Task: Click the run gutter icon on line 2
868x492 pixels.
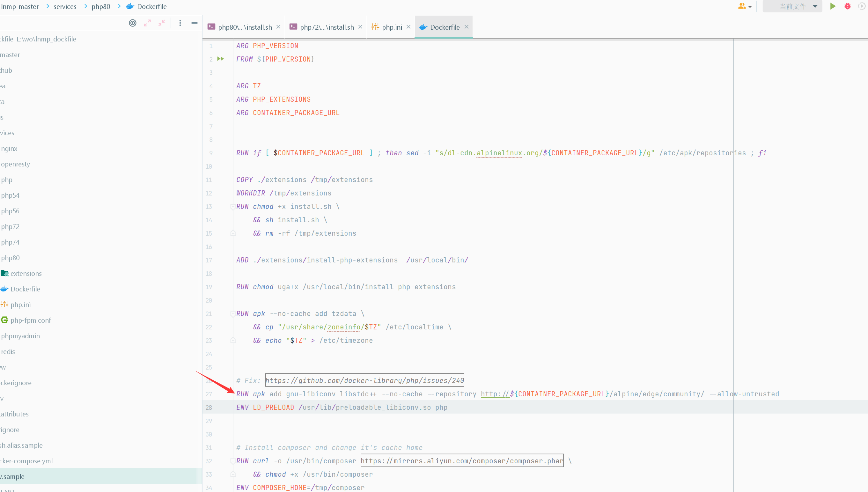Action: pos(221,59)
